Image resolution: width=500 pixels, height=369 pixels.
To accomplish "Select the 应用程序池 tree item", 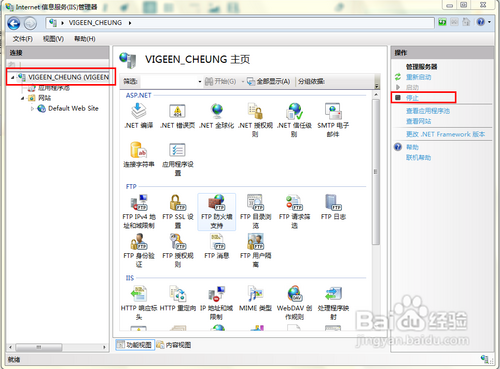I will tap(54, 88).
